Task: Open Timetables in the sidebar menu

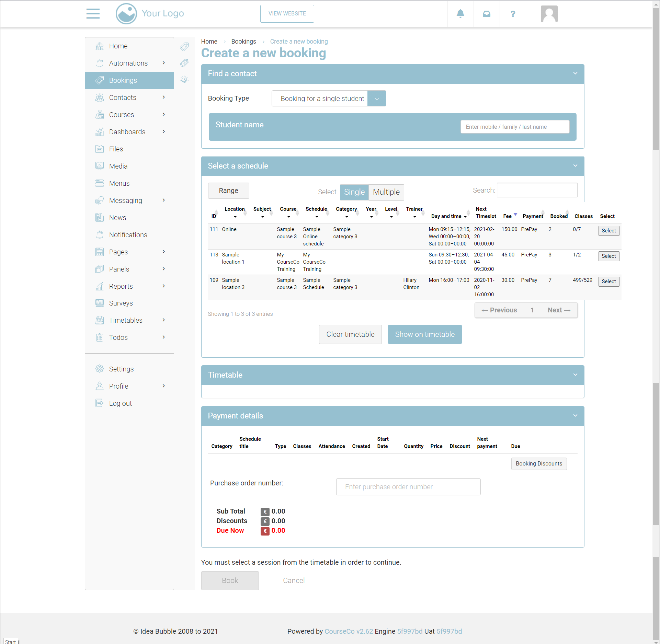Action: [x=125, y=320]
